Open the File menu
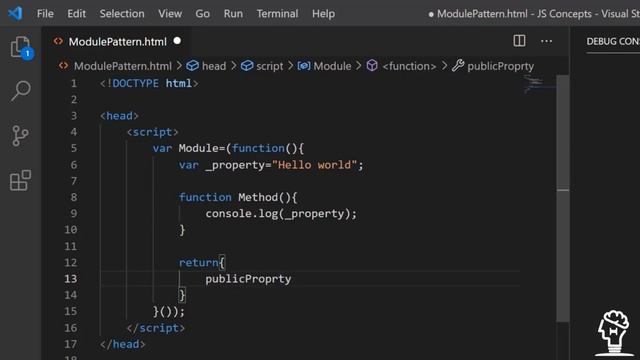640x360 pixels. pyautogui.click(x=45, y=14)
